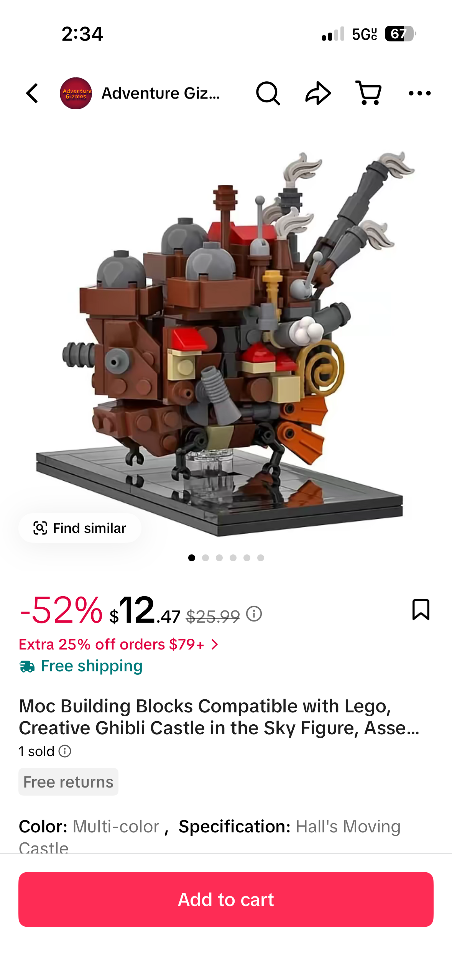Open the search magnifier icon
The height and width of the screenshot is (980, 452).
pyautogui.click(x=268, y=94)
